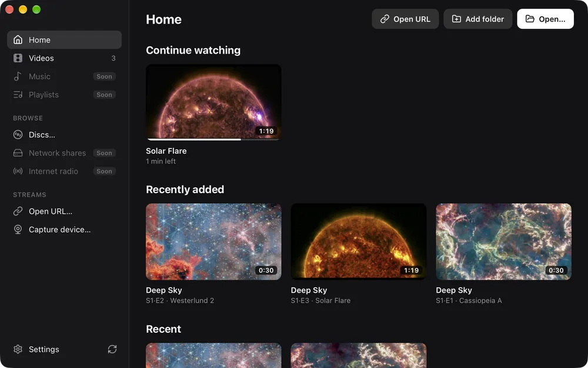Viewport: 588px width, 368px height.
Task: Click the Network shares drive icon
Action: 18,153
